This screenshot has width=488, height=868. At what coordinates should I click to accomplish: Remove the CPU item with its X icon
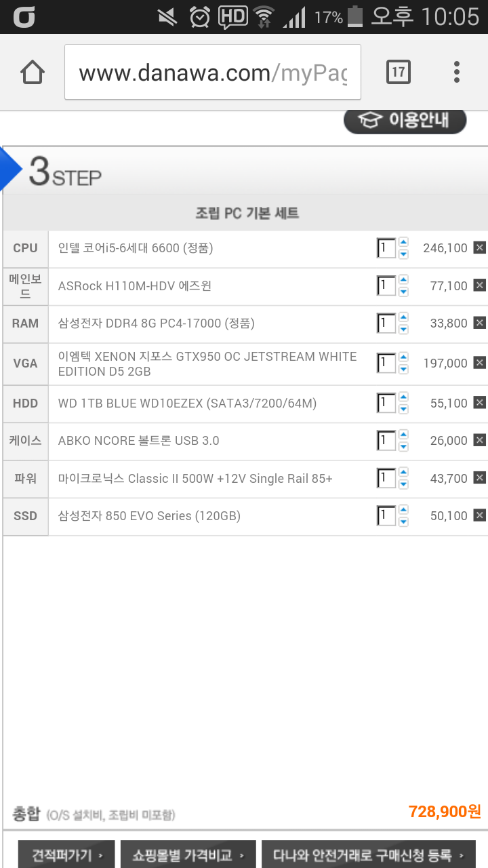480,248
